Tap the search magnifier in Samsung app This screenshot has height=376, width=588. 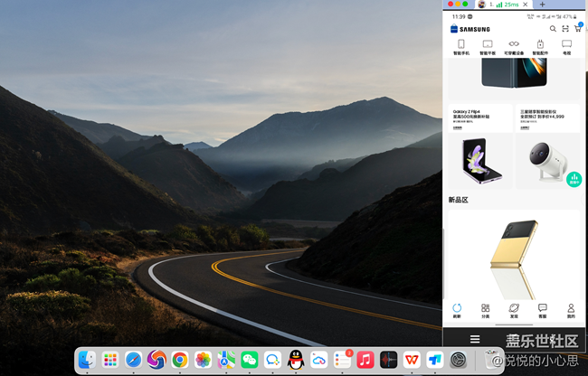pos(553,29)
